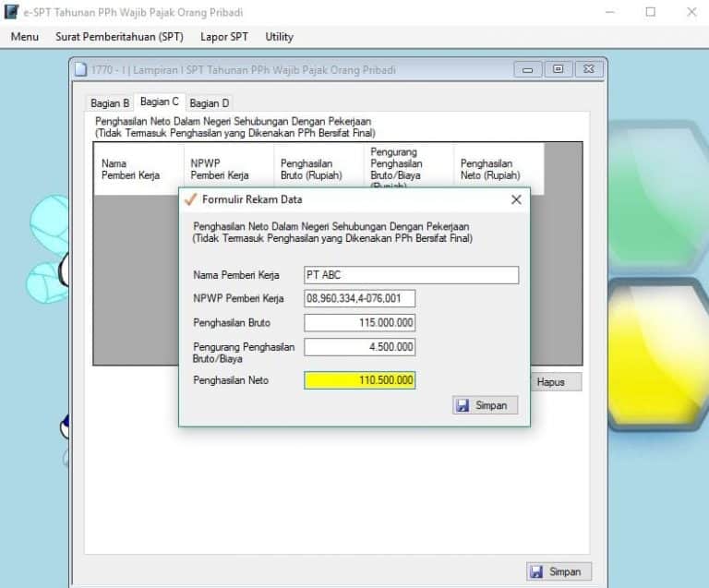
Task: Select the Bagian C tab
Action: [x=160, y=102]
